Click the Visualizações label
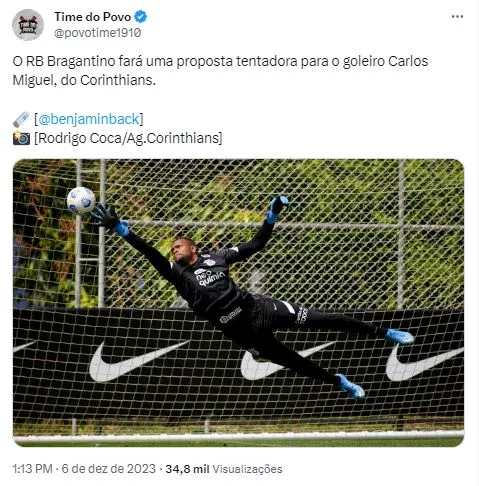Viewport: 479px width, 486px height. (x=247, y=469)
